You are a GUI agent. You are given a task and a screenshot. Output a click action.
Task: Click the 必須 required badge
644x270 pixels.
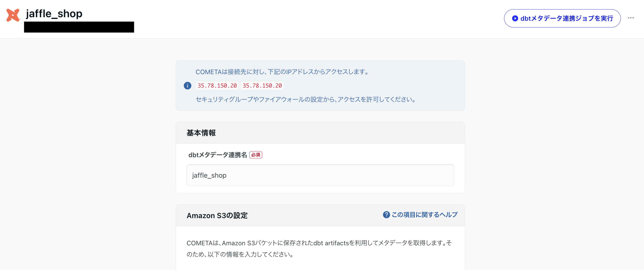256,155
